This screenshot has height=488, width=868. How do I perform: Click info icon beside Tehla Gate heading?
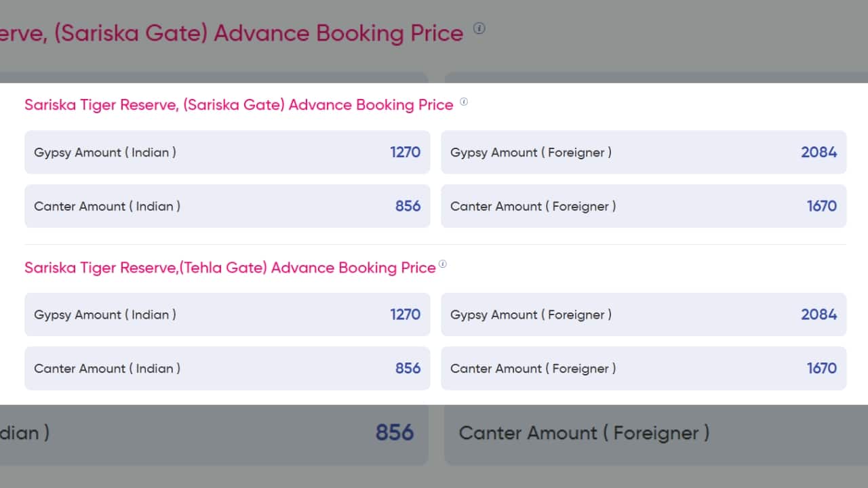pos(443,264)
